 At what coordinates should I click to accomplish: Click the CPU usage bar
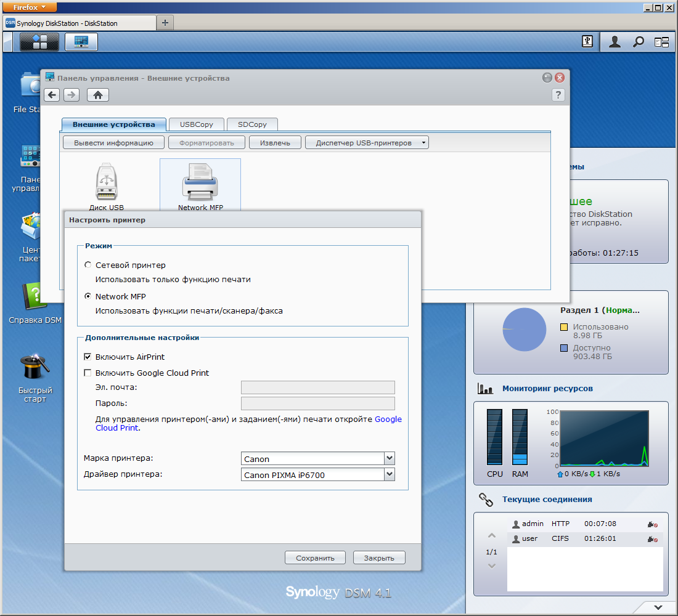(x=495, y=437)
